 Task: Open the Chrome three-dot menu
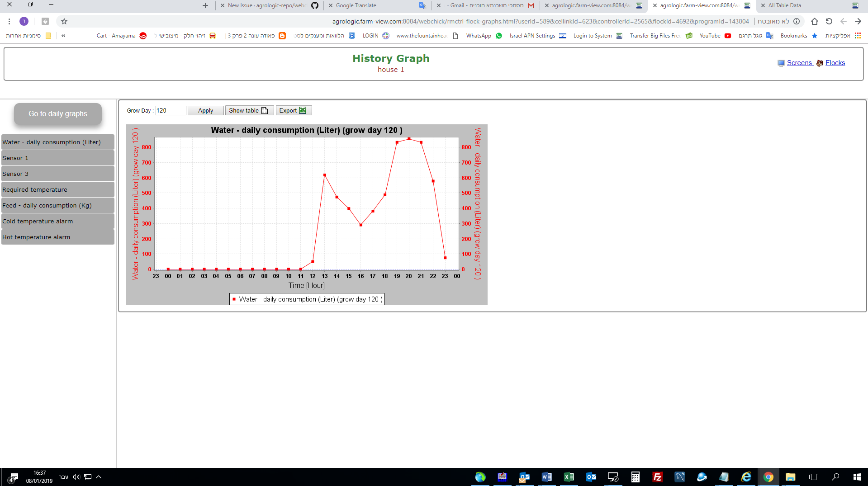click(9, 21)
